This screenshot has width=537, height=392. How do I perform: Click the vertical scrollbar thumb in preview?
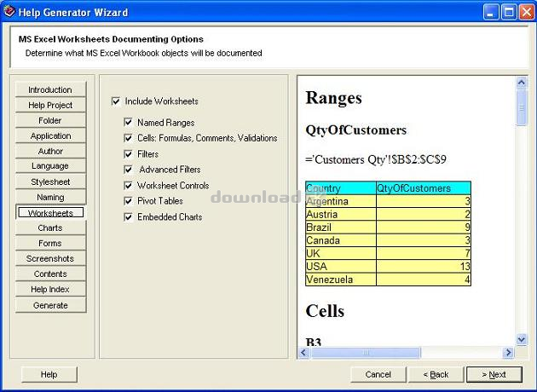point(522,107)
